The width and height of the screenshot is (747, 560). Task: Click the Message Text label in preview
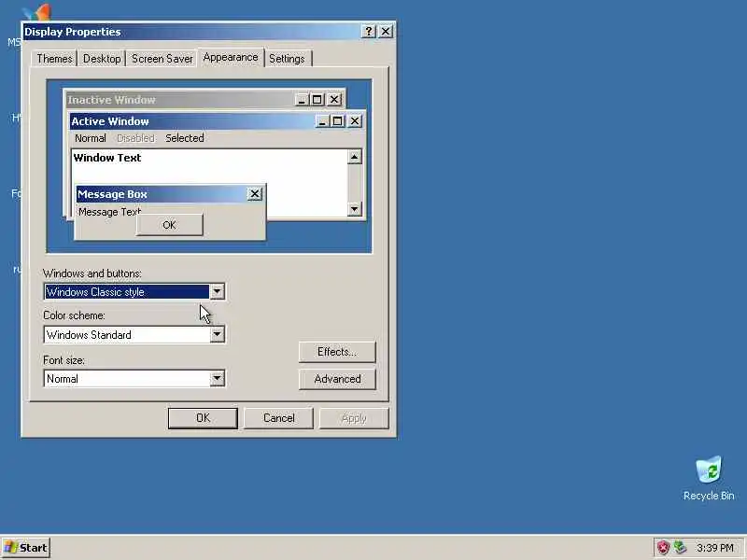pos(109,212)
